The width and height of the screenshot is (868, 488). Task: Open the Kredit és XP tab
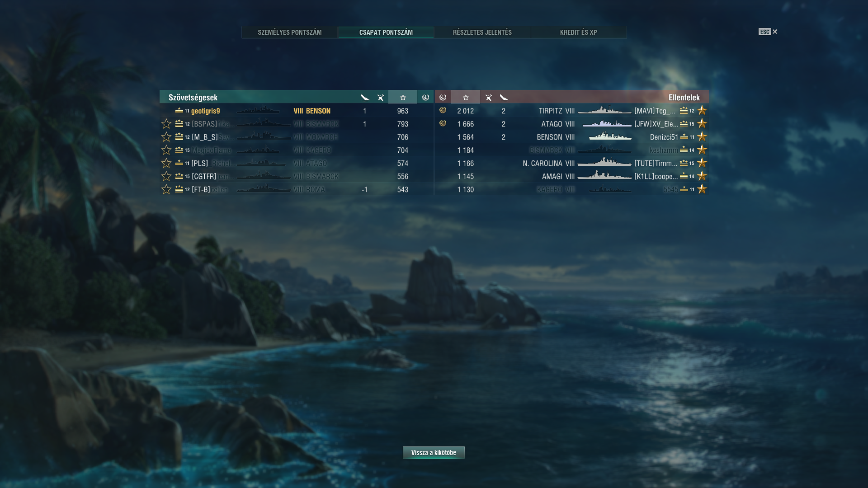579,32
